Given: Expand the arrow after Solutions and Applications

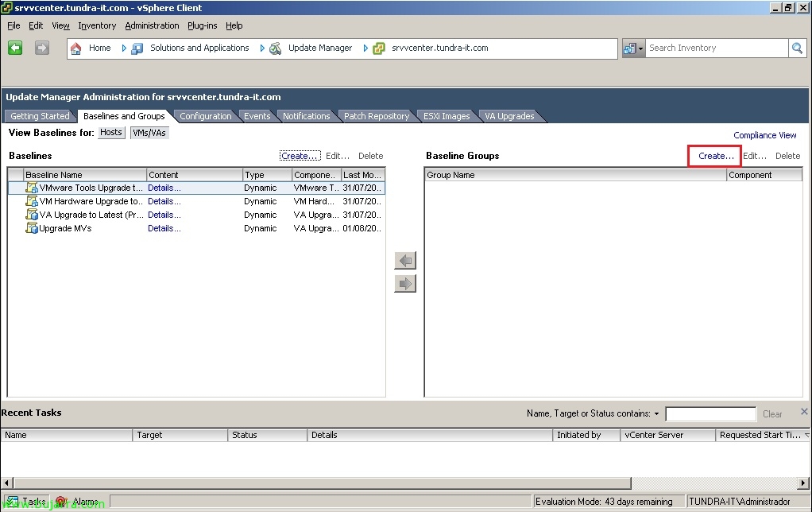Looking at the screenshot, I should [262, 48].
